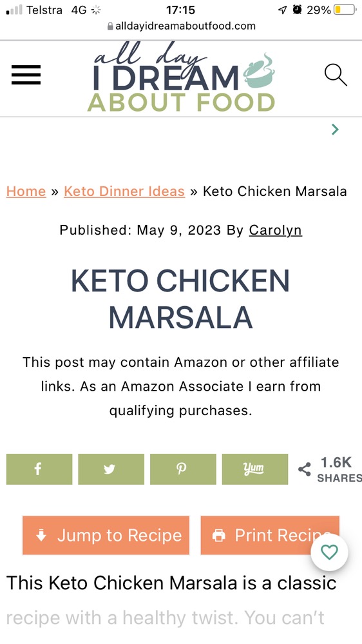Share the recipe on Twitter
This screenshot has height=644, width=362.
111,469
